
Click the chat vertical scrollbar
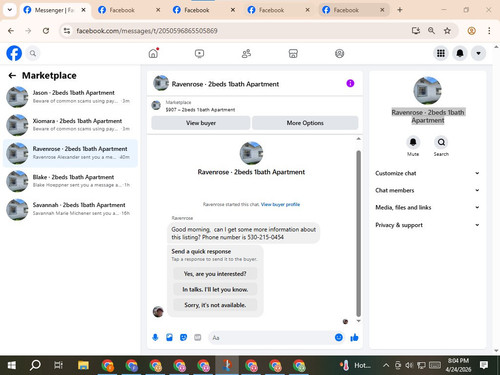[359, 233]
